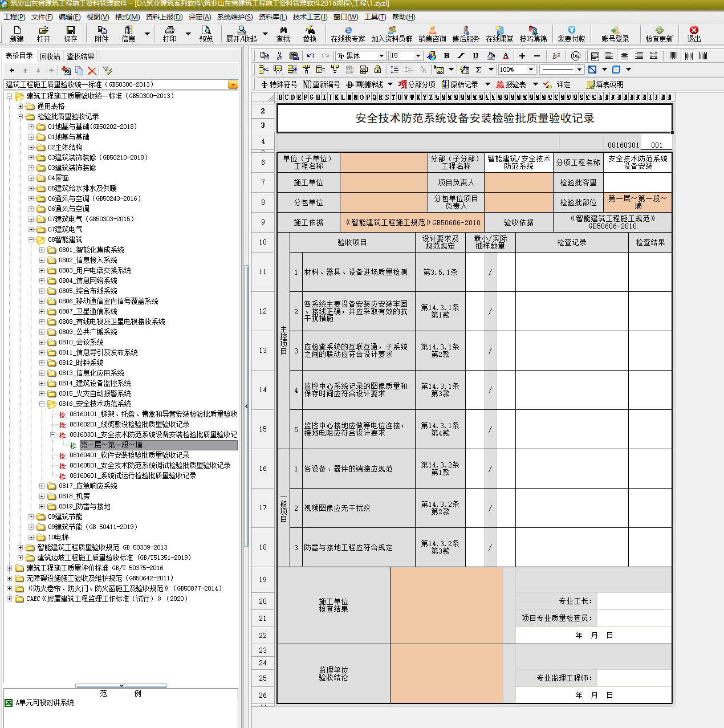Click the 退出 exit icon
Viewport: 724px width, 728px height.
point(694,34)
